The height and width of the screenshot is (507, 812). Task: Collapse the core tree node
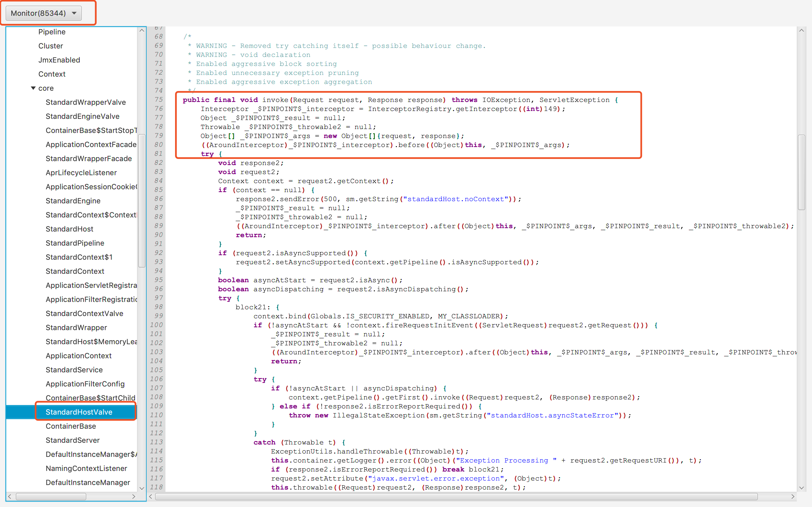(x=33, y=88)
